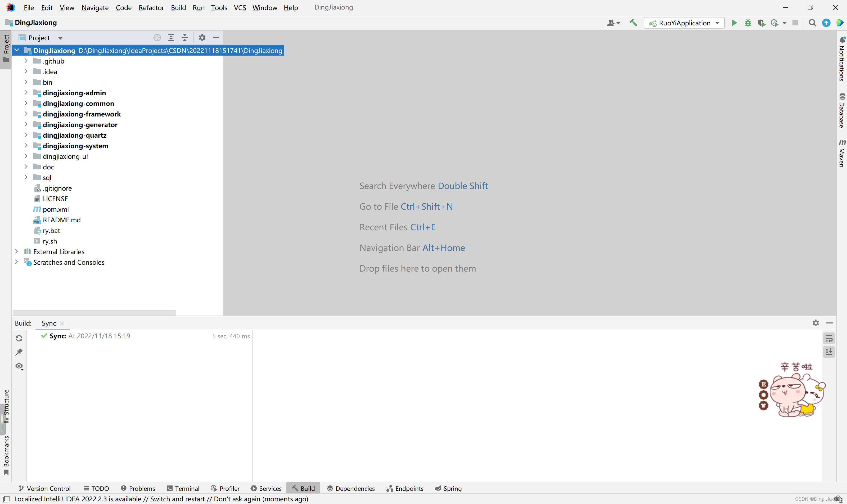
Task: Expand the .github folder
Action: coord(26,61)
